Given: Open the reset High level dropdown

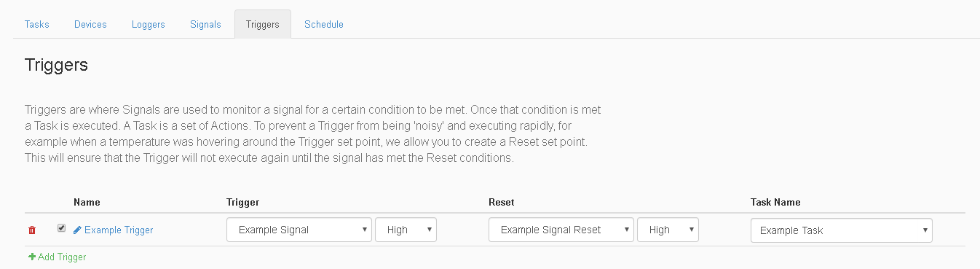Looking at the screenshot, I should pos(668,230).
